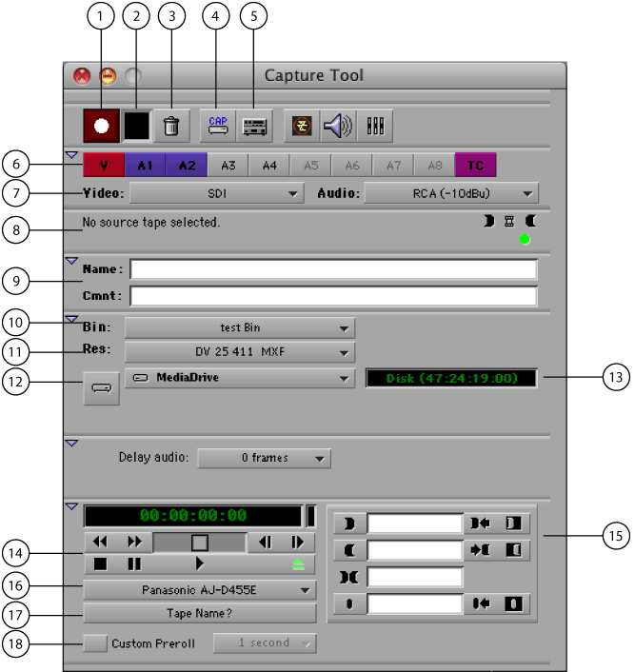Click the Tape Name? button
This screenshot has height=672, width=635.
click(x=200, y=613)
